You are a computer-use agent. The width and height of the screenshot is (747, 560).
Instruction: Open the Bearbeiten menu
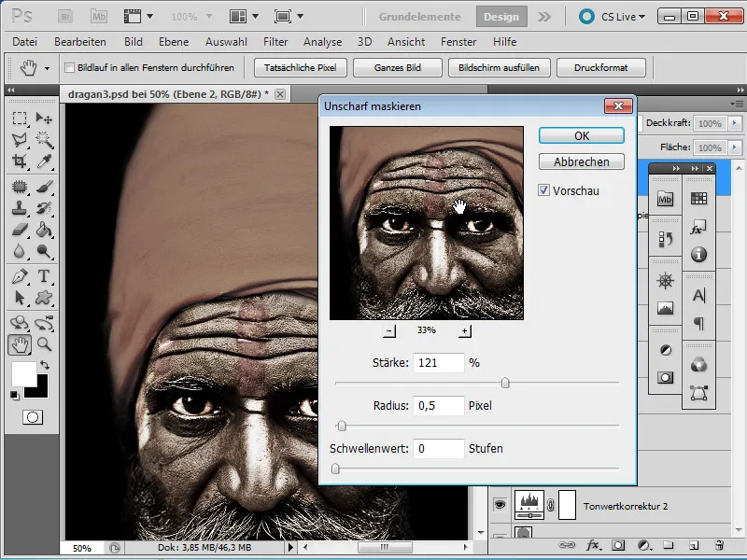point(80,42)
